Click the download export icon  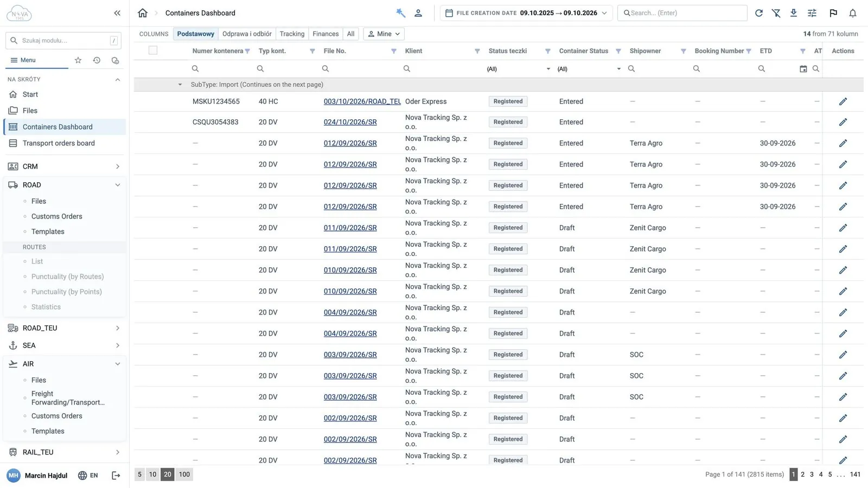tap(794, 13)
